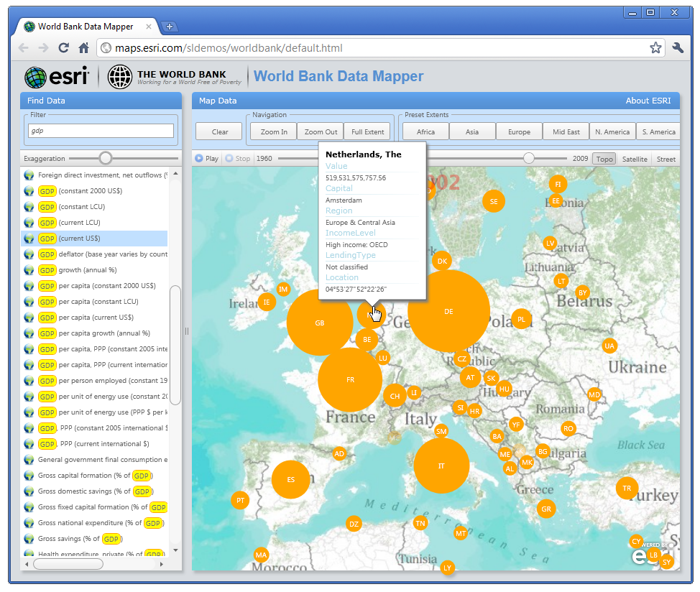Screen dimensions: 700x592
Task: Select GDP growth (annual %) indicator
Action: [94, 270]
